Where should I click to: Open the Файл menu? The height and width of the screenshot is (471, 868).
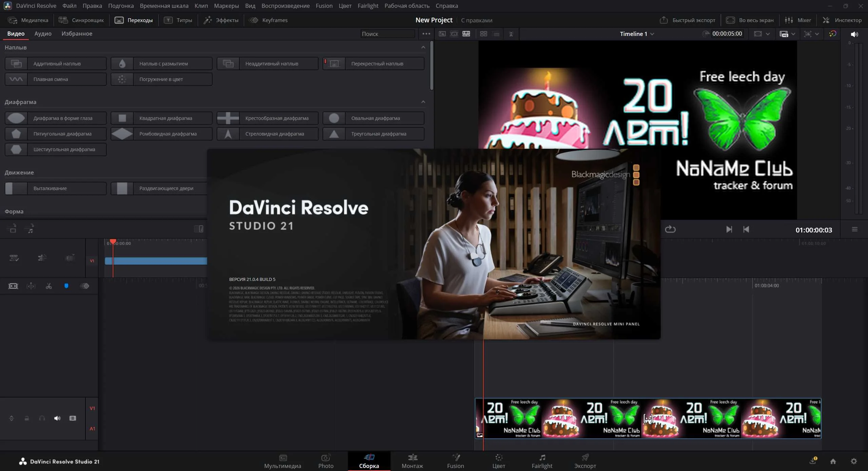click(70, 6)
